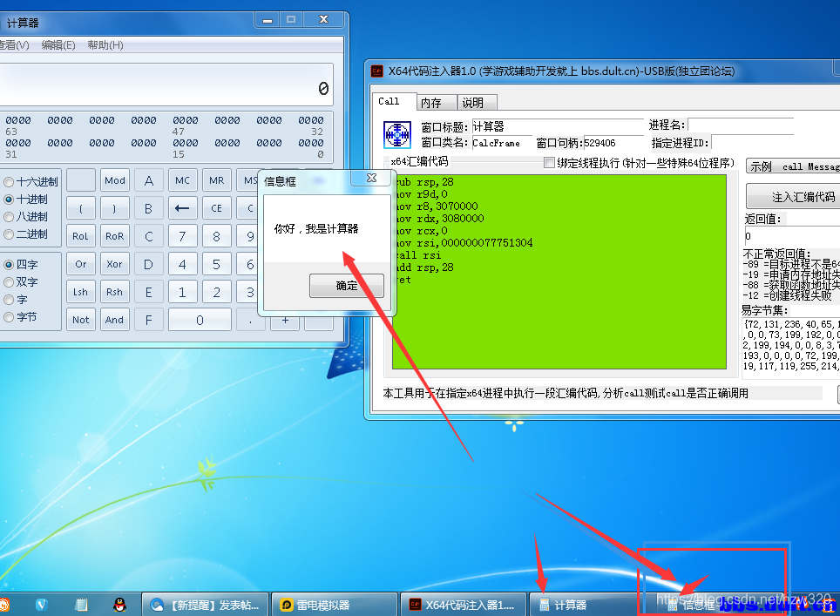
Task: Open the notepad icon in taskbar
Action: point(81,606)
